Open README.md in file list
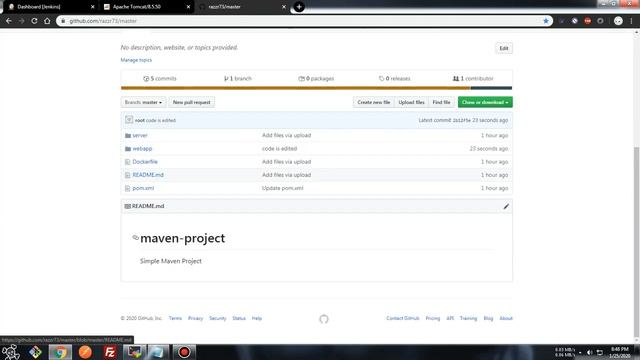 pyautogui.click(x=148, y=175)
